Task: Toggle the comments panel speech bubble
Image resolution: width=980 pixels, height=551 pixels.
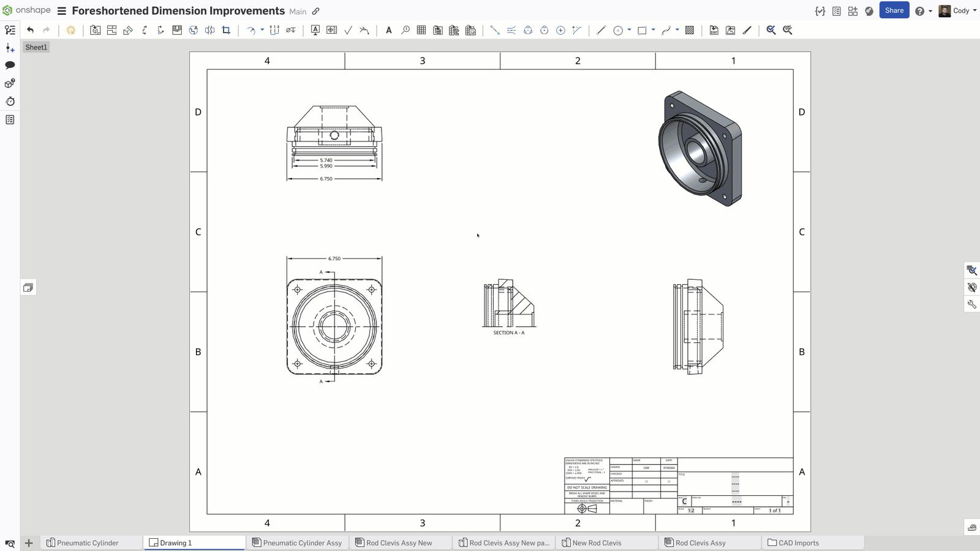Action: pyautogui.click(x=10, y=65)
